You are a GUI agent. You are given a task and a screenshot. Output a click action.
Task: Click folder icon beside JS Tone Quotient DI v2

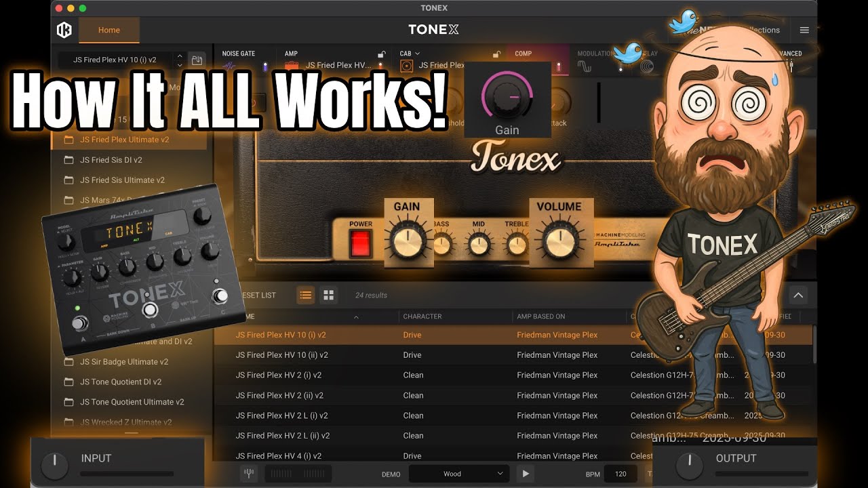pos(68,382)
